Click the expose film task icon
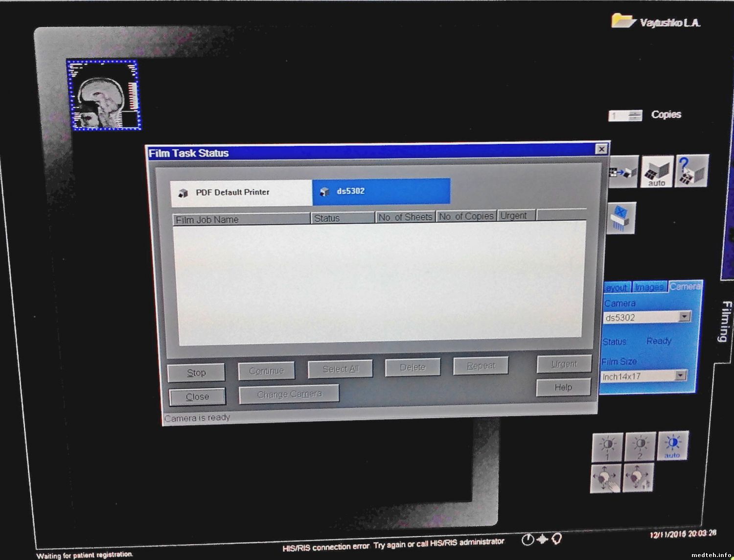The width and height of the screenshot is (734, 560). point(623,172)
